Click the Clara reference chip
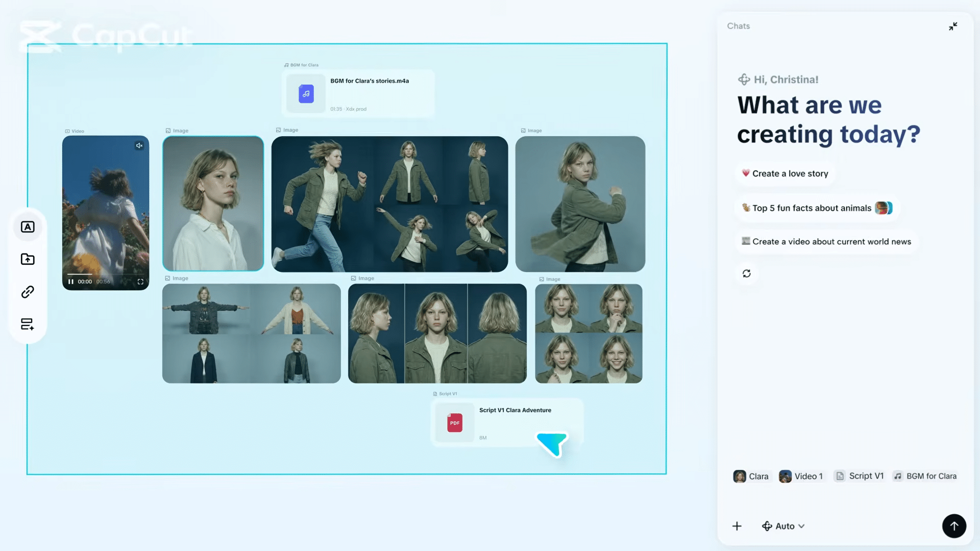Viewport: 980px width, 551px height. click(x=751, y=476)
